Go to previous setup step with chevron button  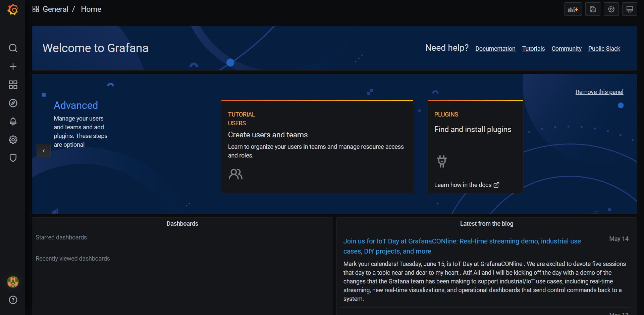click(x=44, y=150)
